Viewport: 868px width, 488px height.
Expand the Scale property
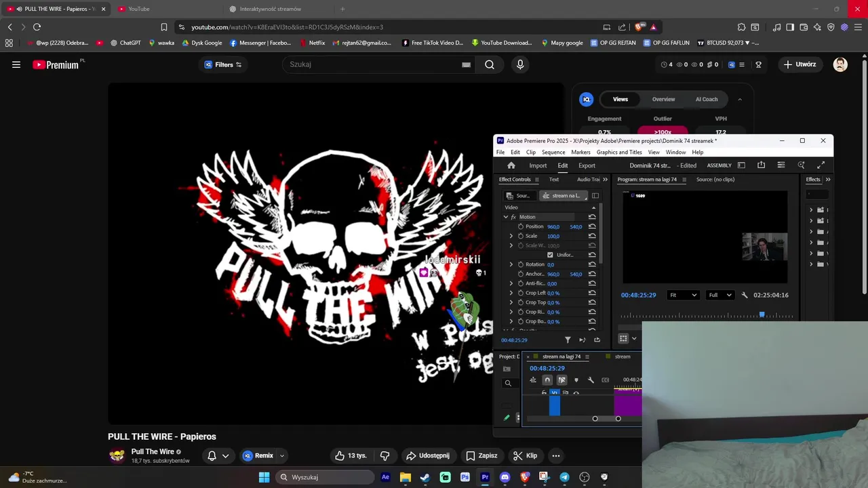[x=511, y=236]
